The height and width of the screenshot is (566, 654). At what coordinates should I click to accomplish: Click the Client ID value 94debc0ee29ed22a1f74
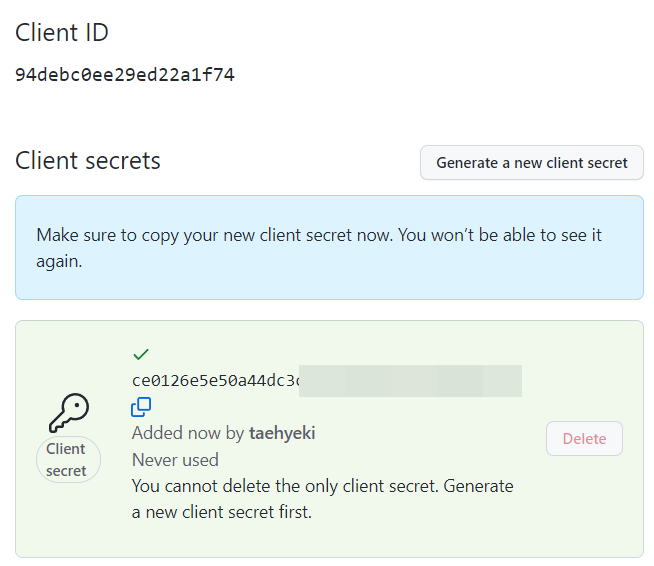[125, 75]
